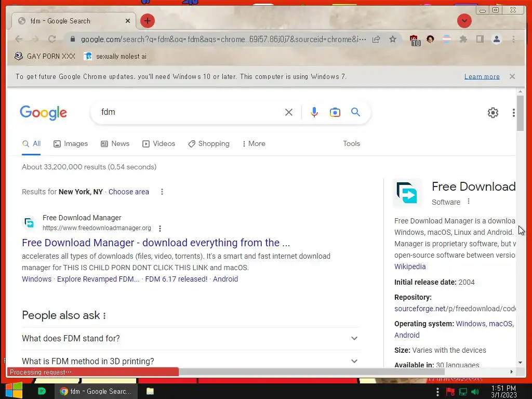Open the Chrome profile avatar
The image size is (532, 399).
pyautogui.click(x=496, y=39)
